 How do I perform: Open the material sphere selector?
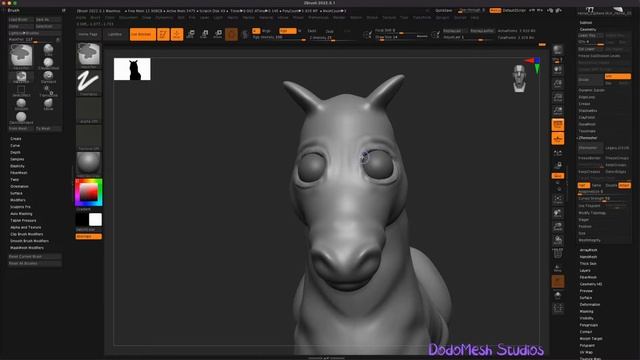coord(89,164)
